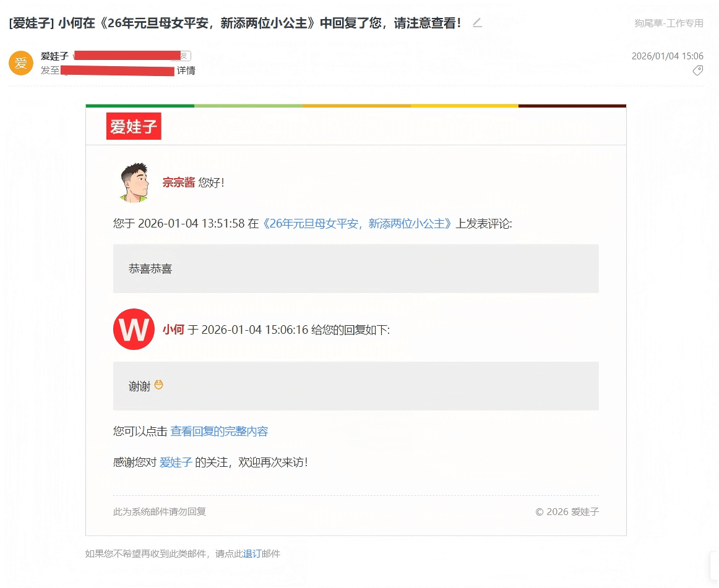Expand sender info via 详情
This screenshot has width=719, height=588.
click(x=186, y=70)
